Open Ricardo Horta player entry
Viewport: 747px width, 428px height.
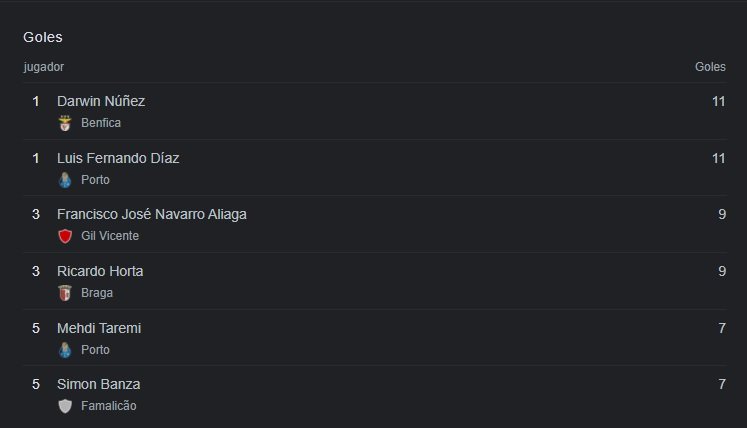100,271
